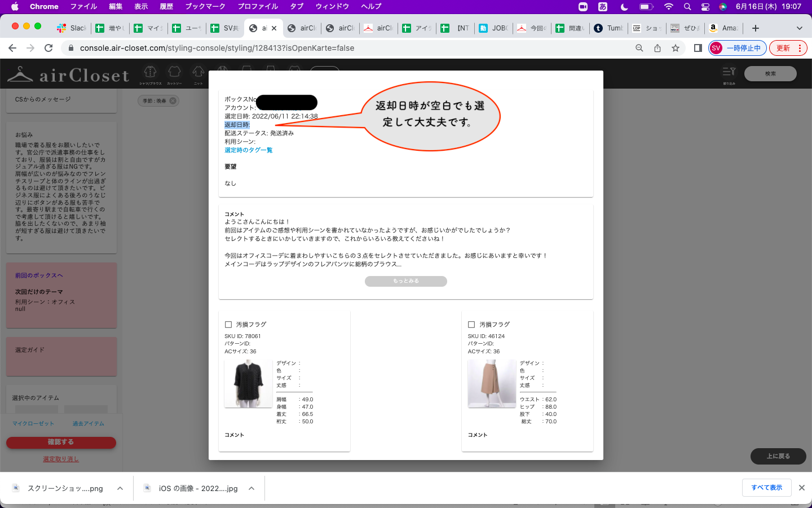Switch to the Tumblr tab

pos(608,28)
